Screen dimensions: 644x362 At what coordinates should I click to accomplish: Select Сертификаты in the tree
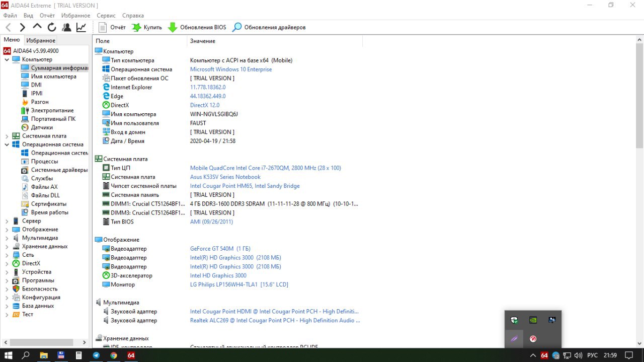49,204
